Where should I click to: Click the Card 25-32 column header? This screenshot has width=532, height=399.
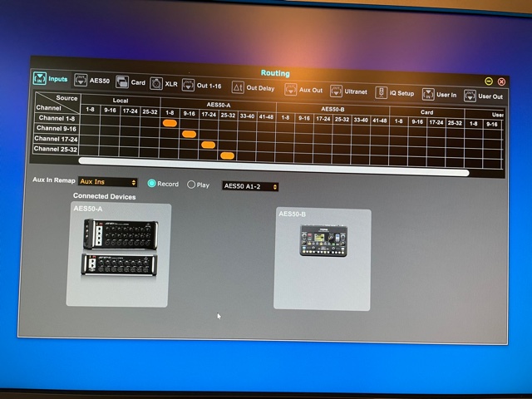(455, 123)
